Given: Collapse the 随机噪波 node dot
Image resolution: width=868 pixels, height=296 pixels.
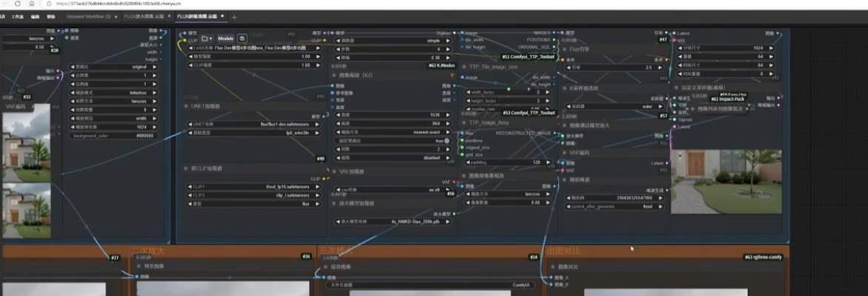Looking at the screenshot, I should tap(564, 180).
